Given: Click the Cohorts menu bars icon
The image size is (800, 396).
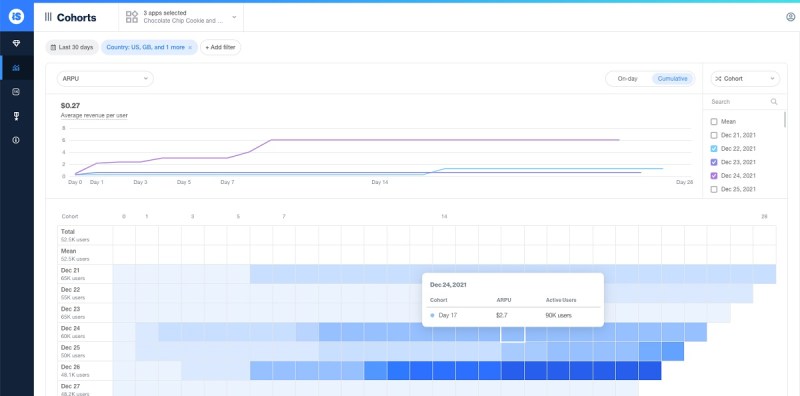Looking at the screenshot, I should pos(48,17).
